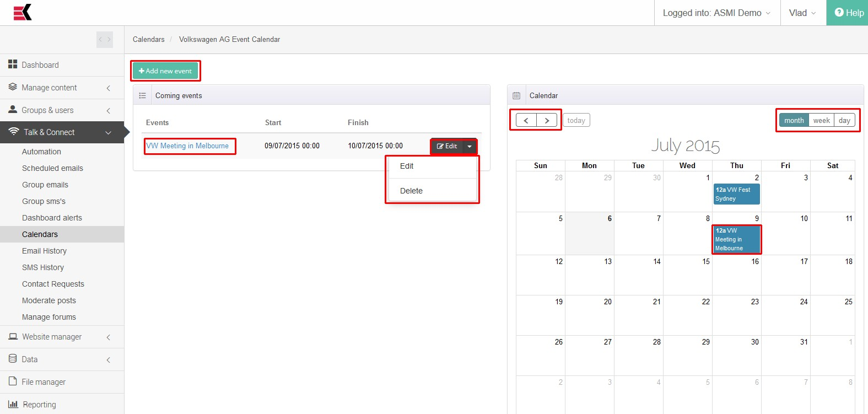Open Group sms's in the sidebar

click(44, 201)
